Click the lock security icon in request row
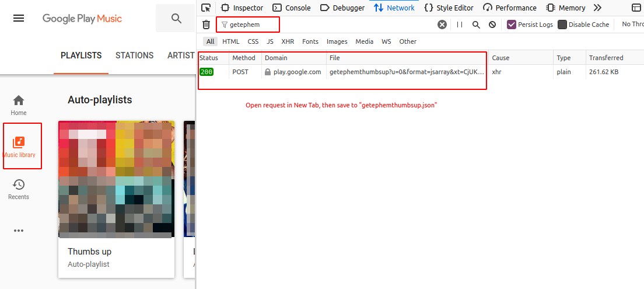 (x=268, y=72)
